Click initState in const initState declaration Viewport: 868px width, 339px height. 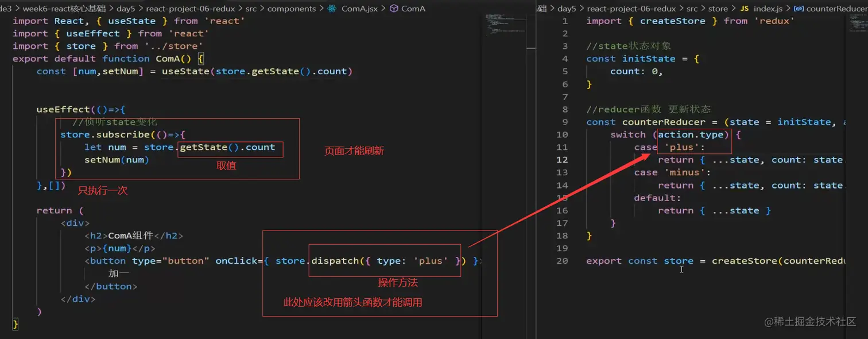pos(649,59)
